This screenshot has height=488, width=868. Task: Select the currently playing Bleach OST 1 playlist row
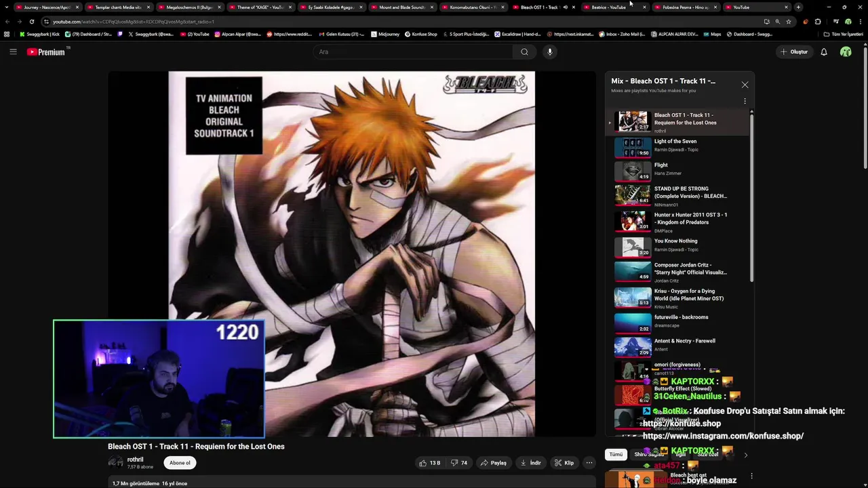(678, 122)
